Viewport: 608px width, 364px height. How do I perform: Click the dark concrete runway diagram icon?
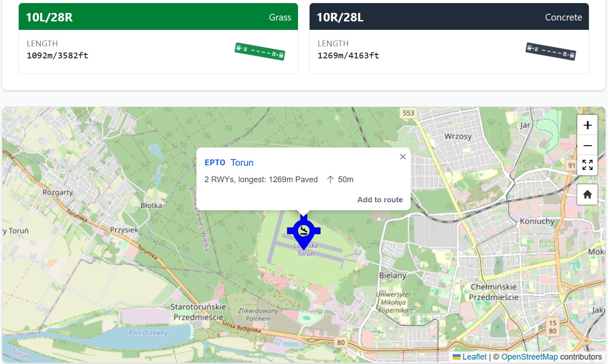pyautogui.click(x=551, y=51)
